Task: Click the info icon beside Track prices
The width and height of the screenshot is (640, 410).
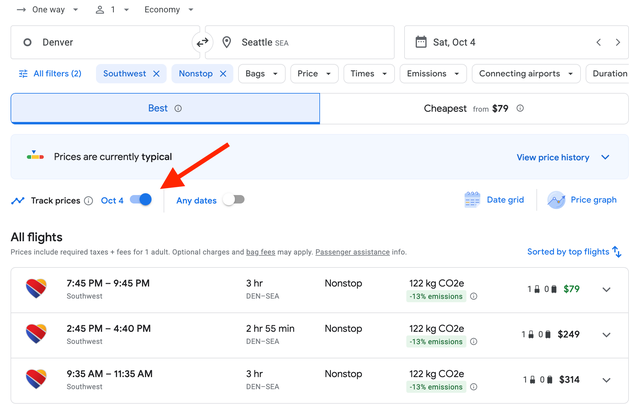Action: pos(89,201)
